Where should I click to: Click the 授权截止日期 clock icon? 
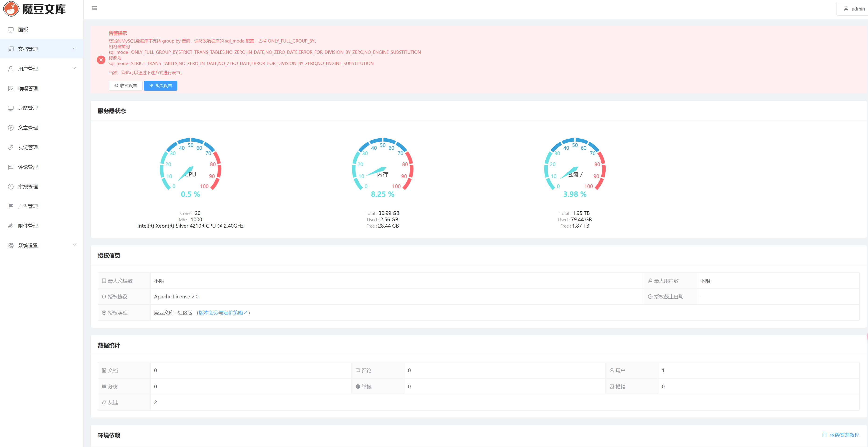coord(650,297)
